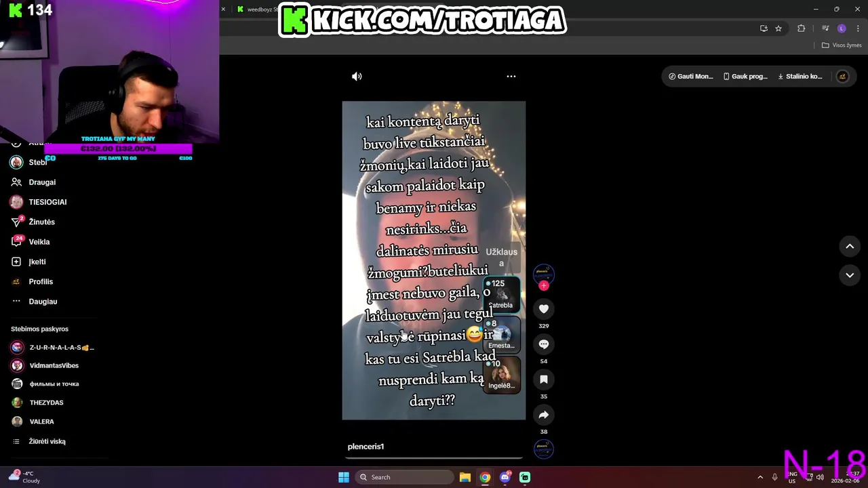Screen dimensions: 868x488
Task: Like the video with heart icon
Action: coord(544,309)
